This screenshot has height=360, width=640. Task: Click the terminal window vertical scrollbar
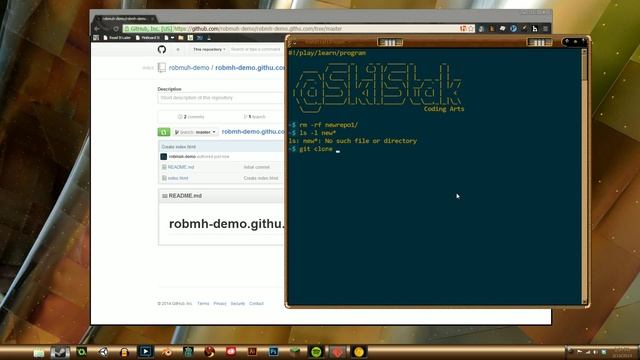pyautogui.click(x=584, y=176)
